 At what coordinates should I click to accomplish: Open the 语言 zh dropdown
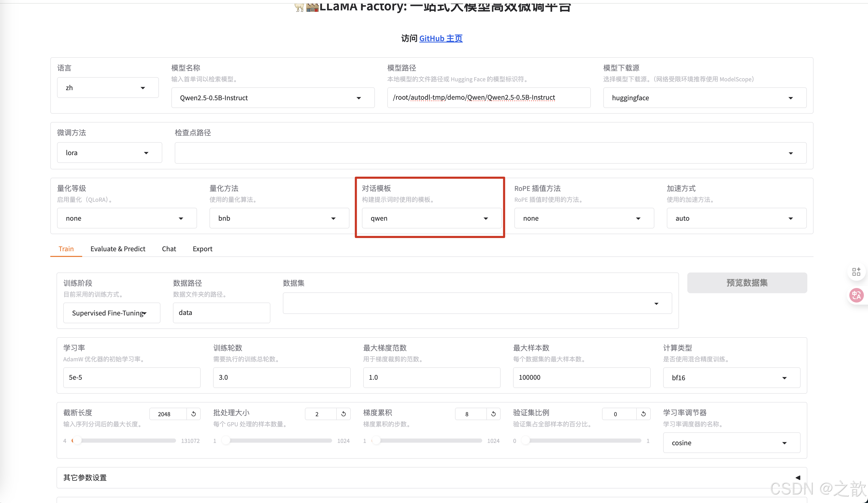pyautogui.click(x=108, y=88)
